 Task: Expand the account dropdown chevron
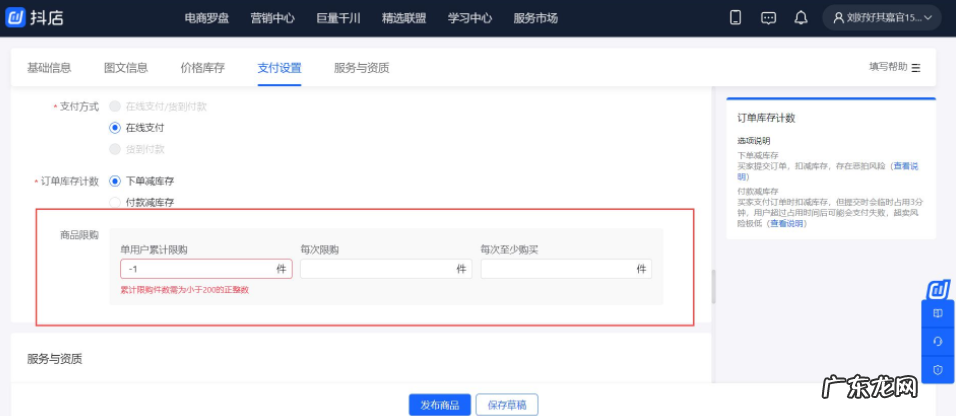tap(929, 18)
